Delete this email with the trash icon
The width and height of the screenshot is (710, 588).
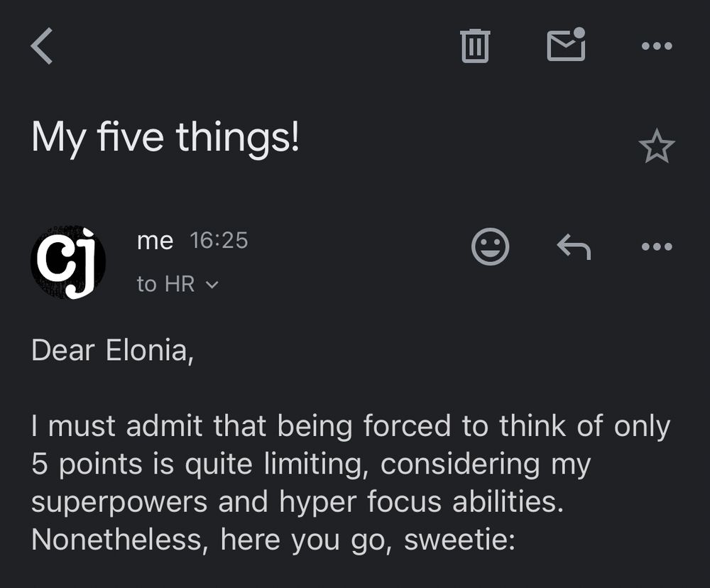(475, 46)
